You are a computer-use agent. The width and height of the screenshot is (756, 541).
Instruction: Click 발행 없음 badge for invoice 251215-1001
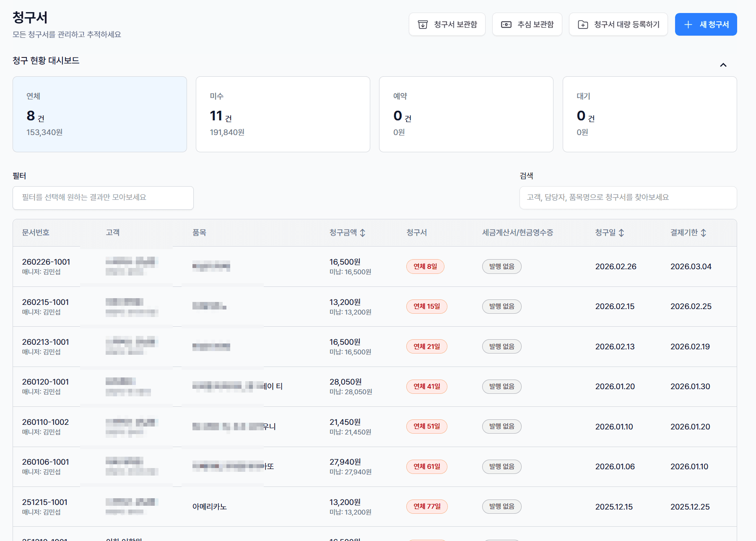[x=501, y=507]
